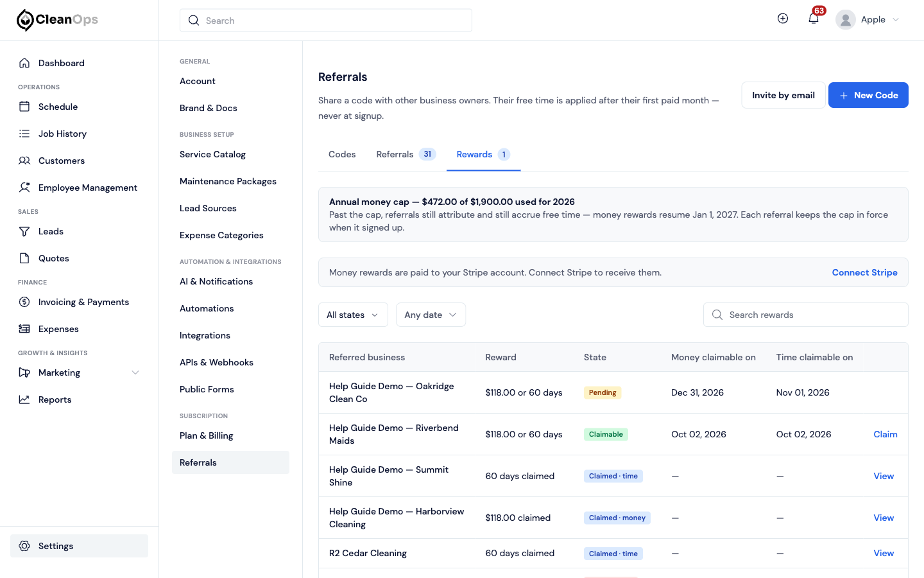Open the Any date filter dropdown
The image size is (924, 578).
(x=431, y=315)
